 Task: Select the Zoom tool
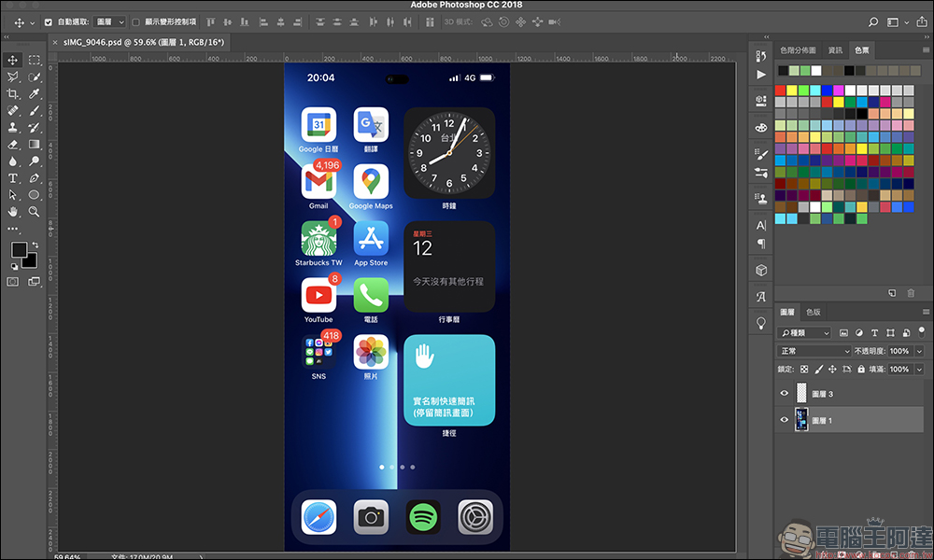[35, 211]
